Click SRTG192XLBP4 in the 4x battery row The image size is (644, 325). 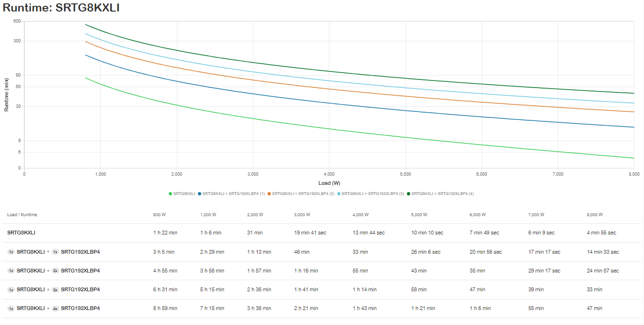[80, 308]
